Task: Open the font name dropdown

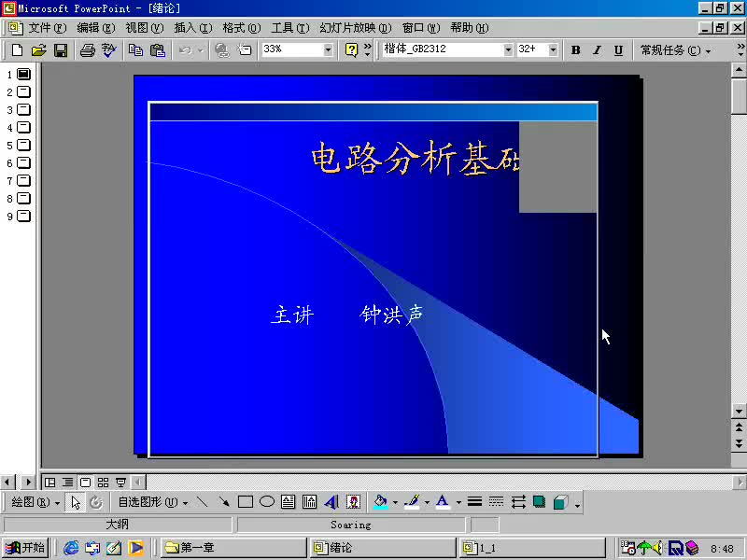Action: pos(508,49)
